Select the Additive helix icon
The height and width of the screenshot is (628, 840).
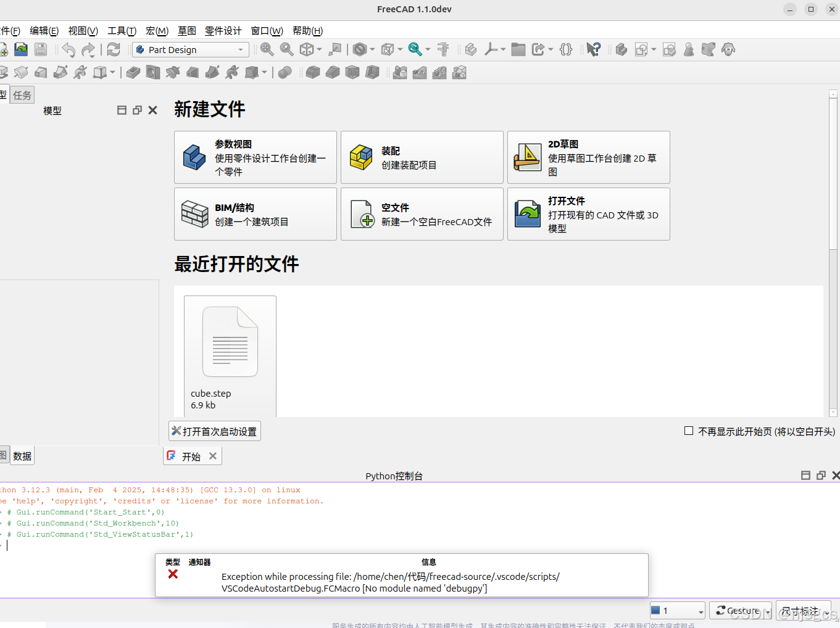click(x=80, y=73)
